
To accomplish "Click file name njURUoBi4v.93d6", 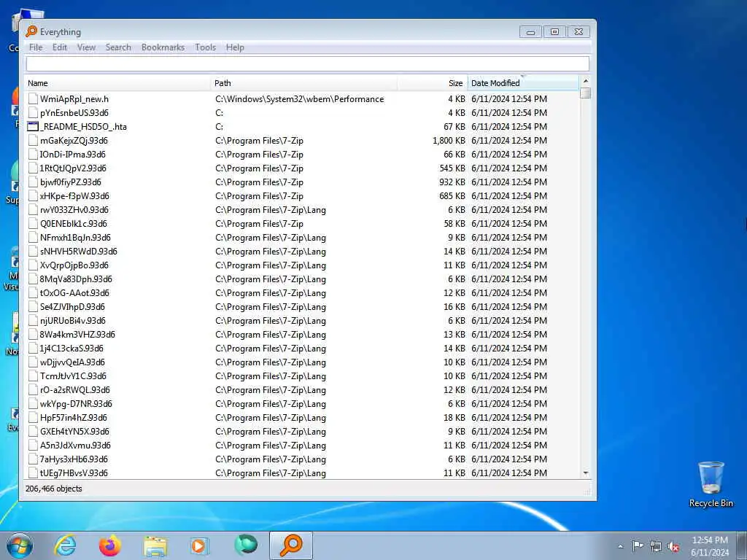I will click(72, 321).
